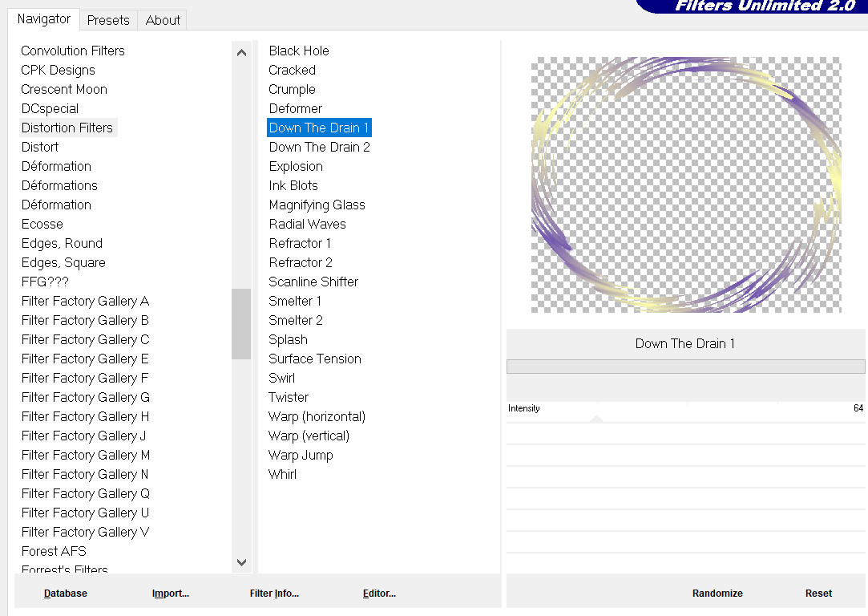Viewport: 868px width, 616px height.
Task: Pick the Twister filter
Action: [x=289, y=397]
